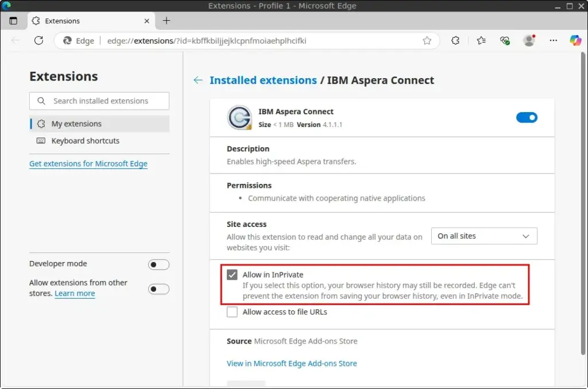
Task: Click the description text Enables high-speed Aspera transfers
Action: point(291,161)
